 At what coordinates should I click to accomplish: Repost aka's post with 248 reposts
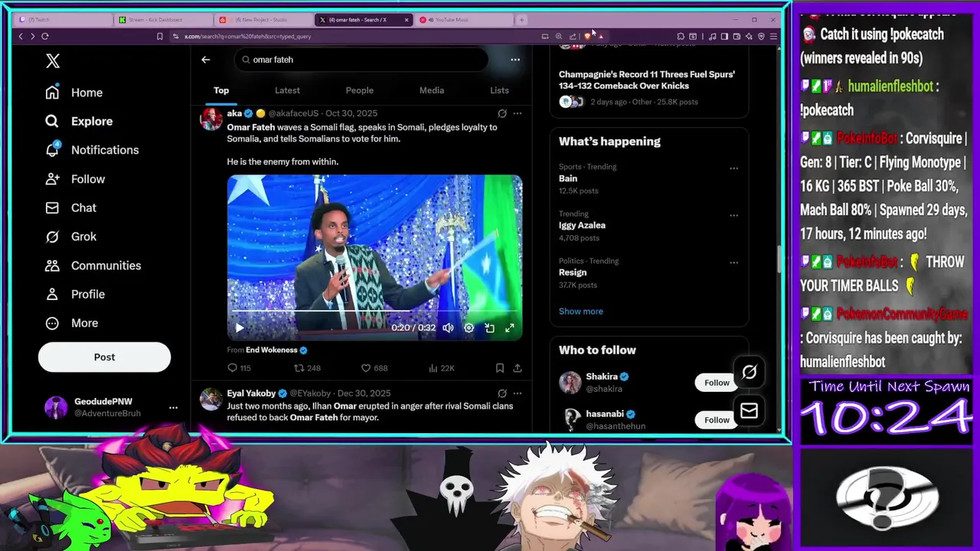(x=307, y=368)
